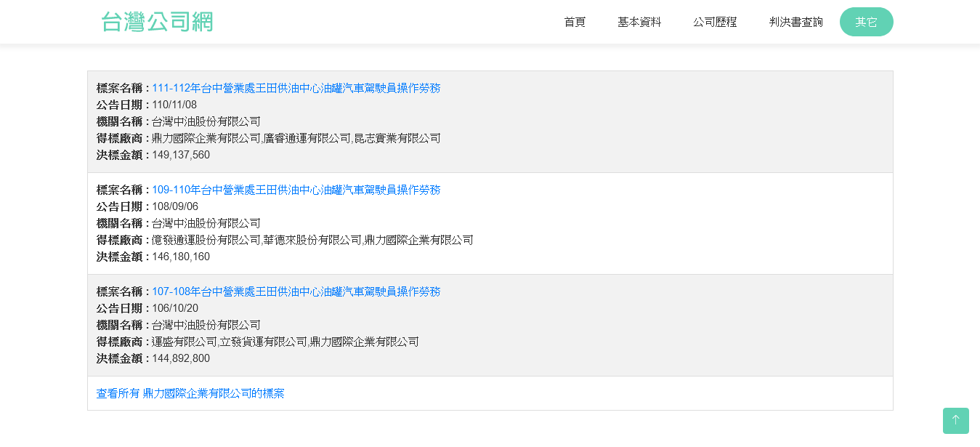Open the 109-110年 台中營業處 tender link
The height and width of the screenshot is (447, 980).
296,190
